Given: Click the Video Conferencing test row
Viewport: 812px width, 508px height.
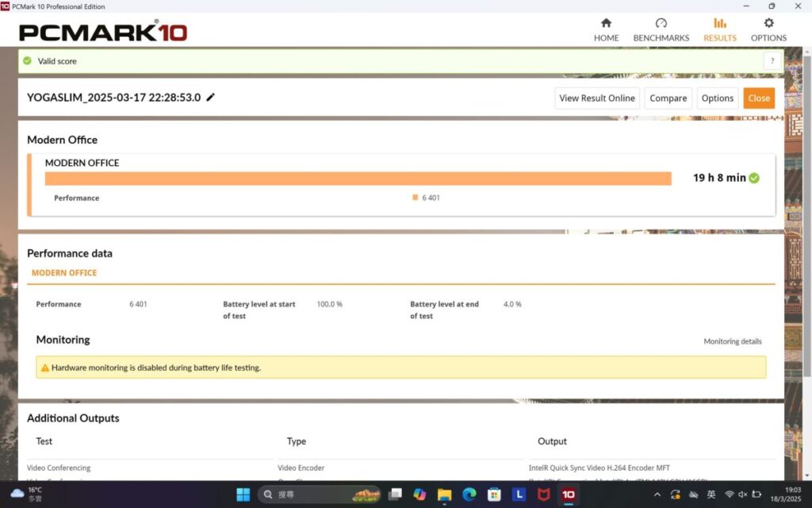Looking at the screenshot, I should tap(59, 468).
